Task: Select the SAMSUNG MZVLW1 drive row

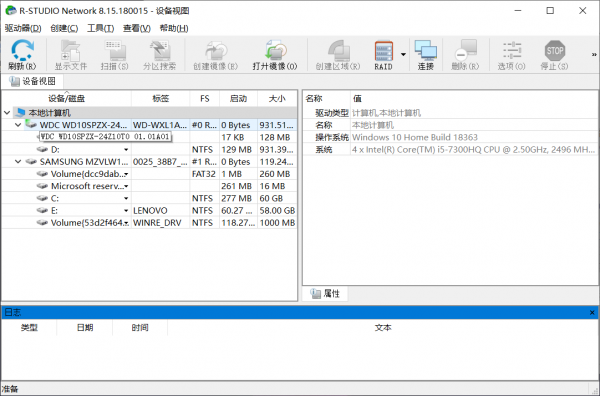Action: click(x=149, y=162)
